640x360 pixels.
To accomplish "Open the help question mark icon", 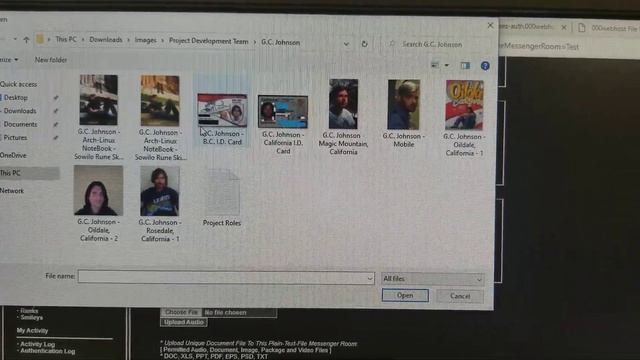I will click(485, 66).
